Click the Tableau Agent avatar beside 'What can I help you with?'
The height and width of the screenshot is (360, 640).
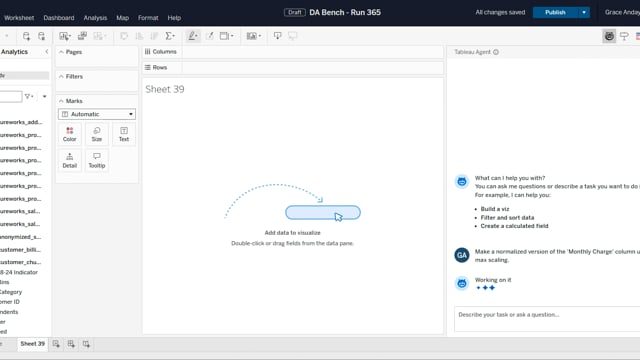click(462, 182)
